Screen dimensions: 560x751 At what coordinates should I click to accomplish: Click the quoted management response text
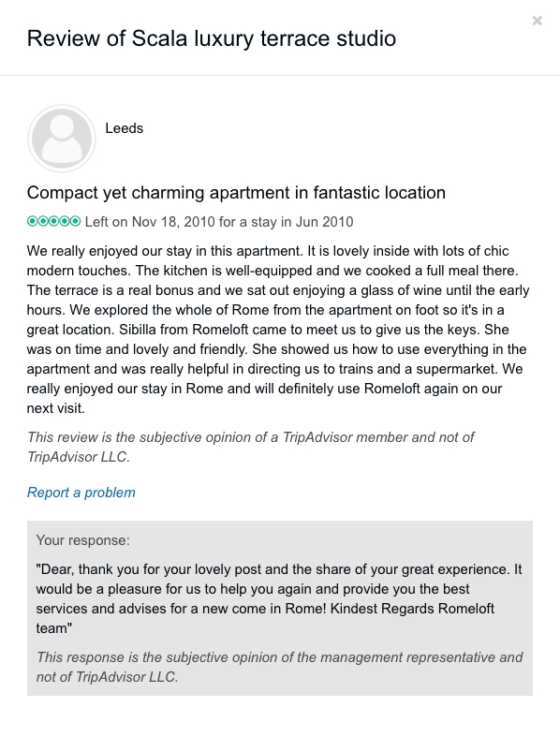coord(279,598)
